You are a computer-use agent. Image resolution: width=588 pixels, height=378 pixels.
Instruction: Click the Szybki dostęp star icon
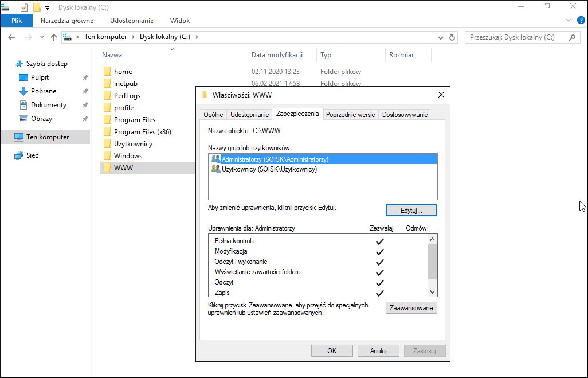click(19, 64)
